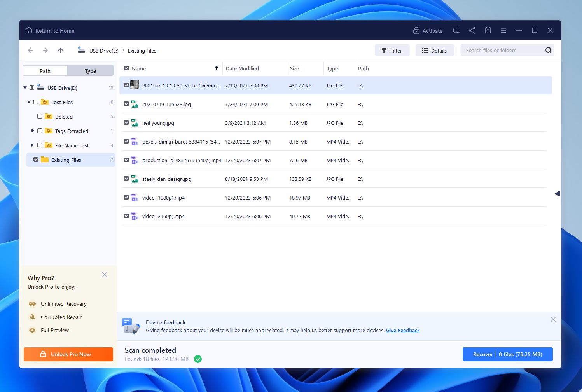Go up one folder level arrow
The width and height of the screenshot is (582, 392).
click(x=61, y=50)
